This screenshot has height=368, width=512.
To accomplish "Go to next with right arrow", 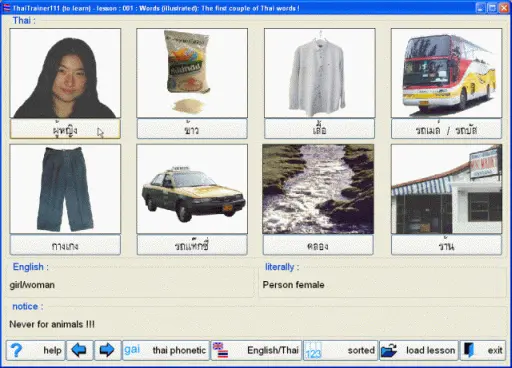I will pyautogui.click(x=107, y=350).
